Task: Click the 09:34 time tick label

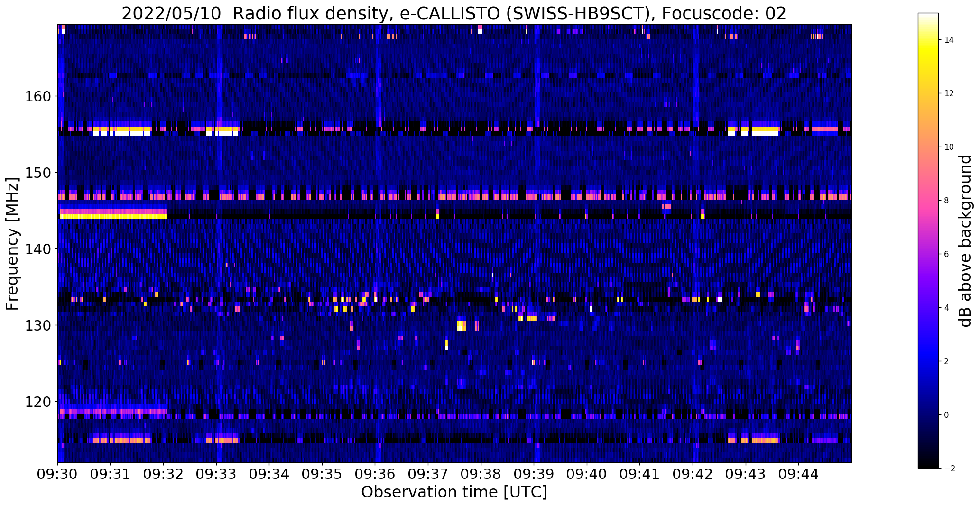Action: pyautogui.click(x=269, y=474)
